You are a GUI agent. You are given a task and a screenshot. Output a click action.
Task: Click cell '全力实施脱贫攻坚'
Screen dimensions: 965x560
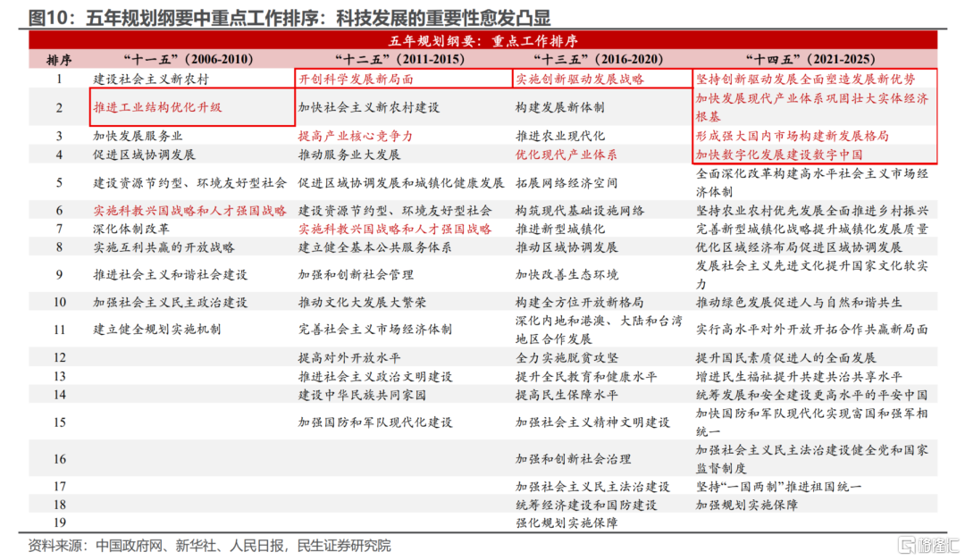(x=566, y=357)
